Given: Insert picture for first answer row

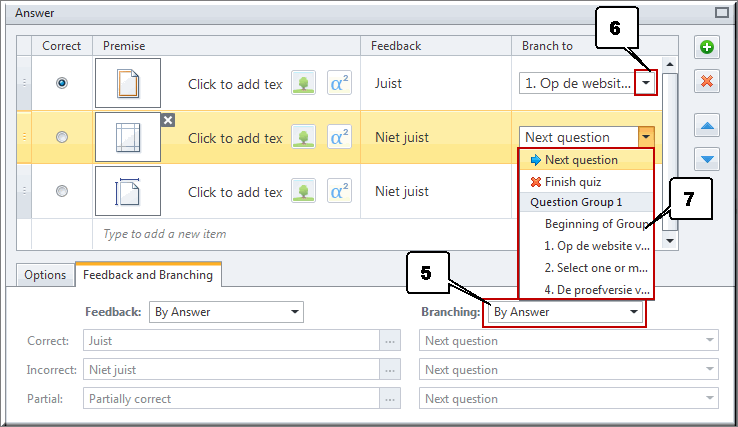Looking at the screenshot, I should tap(303, 83).
